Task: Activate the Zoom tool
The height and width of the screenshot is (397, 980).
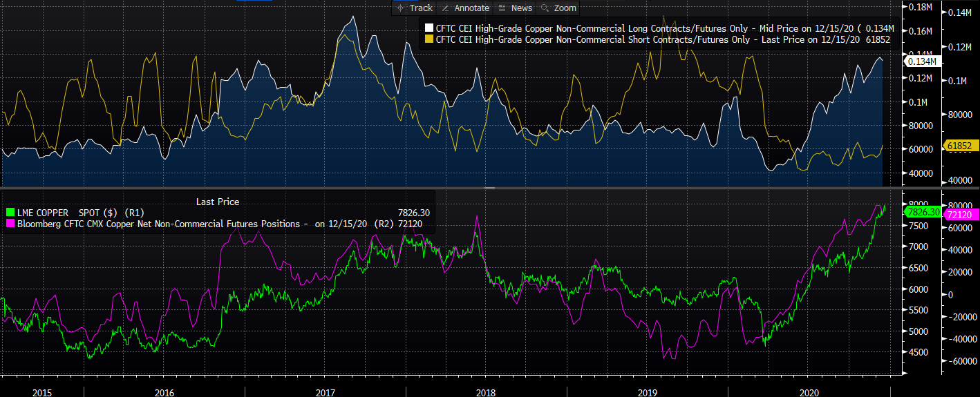Action: pyautogui.click(x=558, y=8)
